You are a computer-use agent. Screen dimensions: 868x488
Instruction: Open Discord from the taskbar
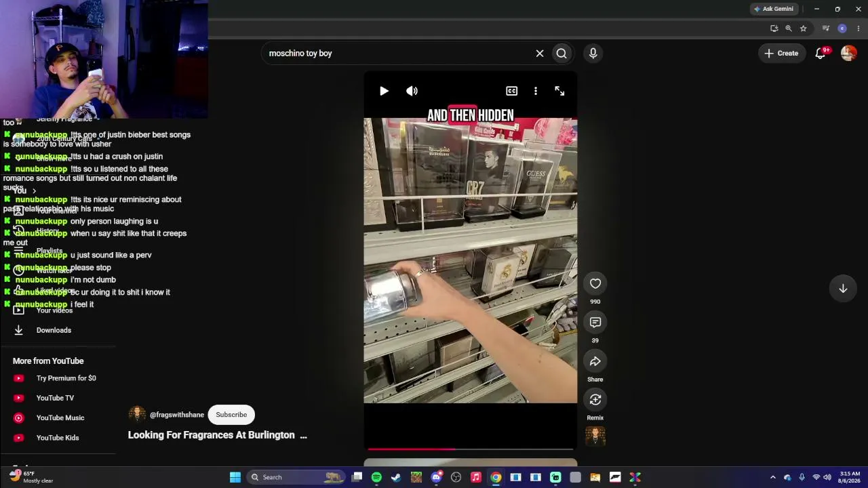click(436, 477)
